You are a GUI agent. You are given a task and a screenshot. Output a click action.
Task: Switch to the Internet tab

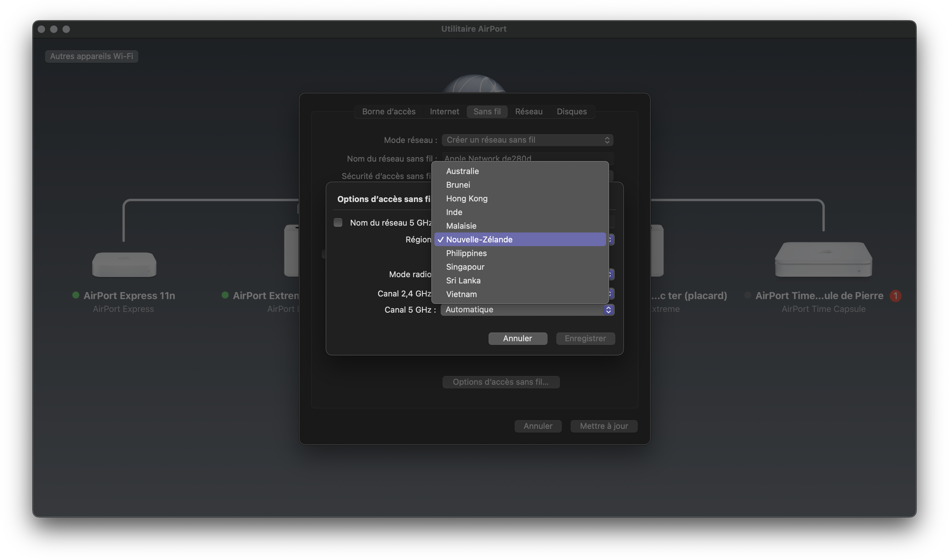click(444, 112)
